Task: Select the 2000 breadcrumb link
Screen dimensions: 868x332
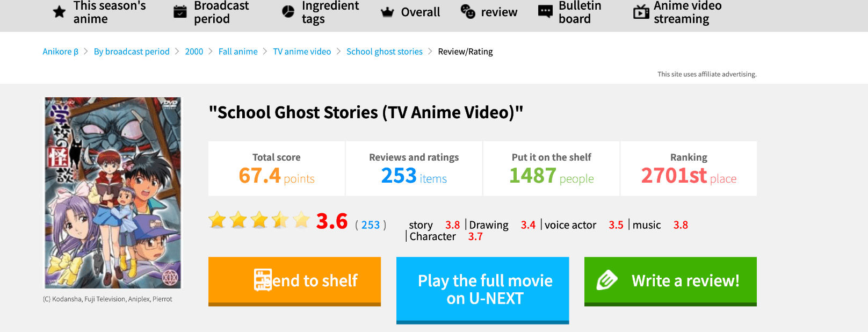Action: [194, 52]
